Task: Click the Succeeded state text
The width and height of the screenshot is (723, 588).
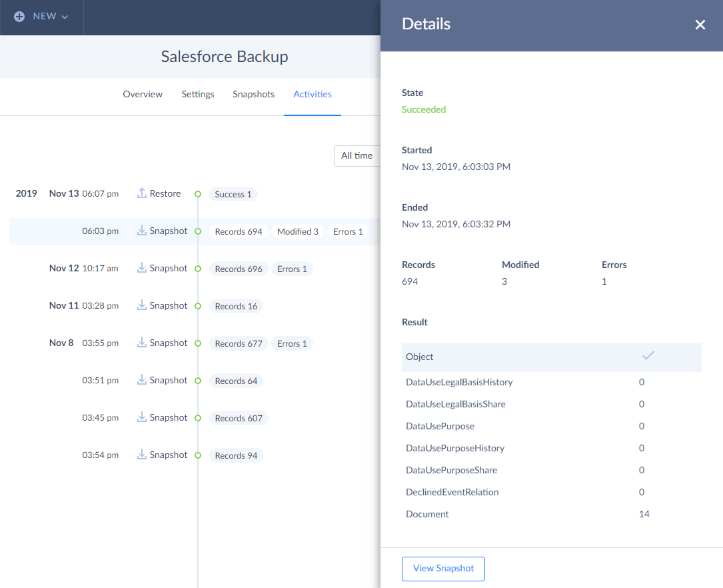Action: tap(424, 110)
